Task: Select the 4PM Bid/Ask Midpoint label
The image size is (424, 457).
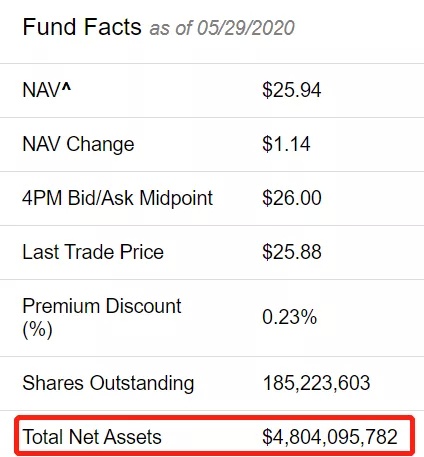Action: click(x=118, y=198)
